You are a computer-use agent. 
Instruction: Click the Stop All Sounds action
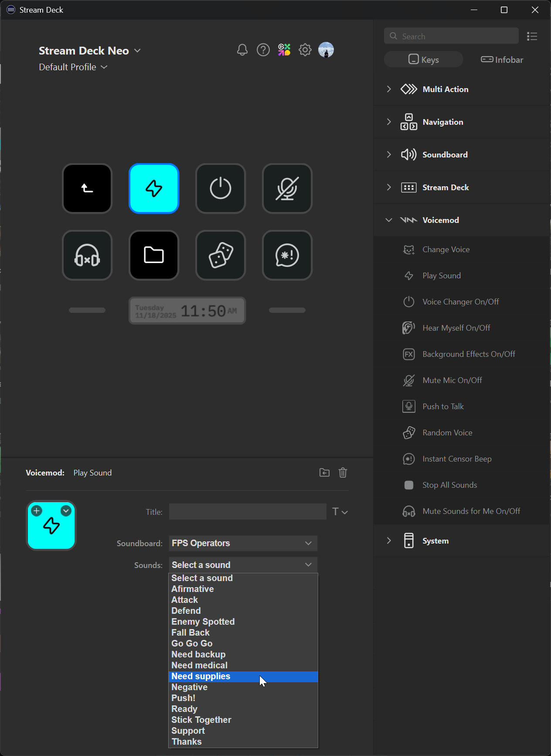462,485
